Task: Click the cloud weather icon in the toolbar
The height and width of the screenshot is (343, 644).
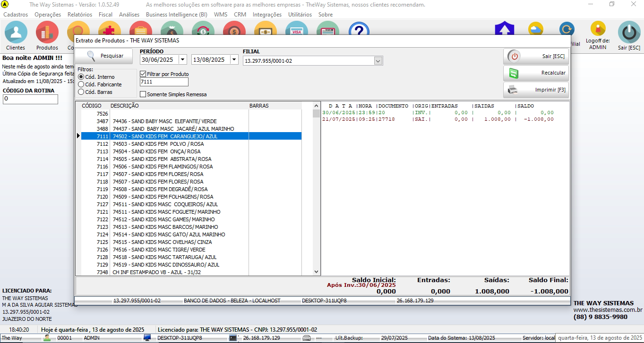Action: (535, 29)
